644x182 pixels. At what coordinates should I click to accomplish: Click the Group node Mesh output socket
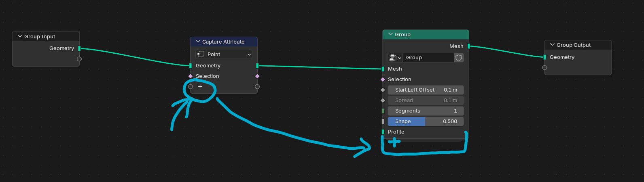[x=469, y=46]
